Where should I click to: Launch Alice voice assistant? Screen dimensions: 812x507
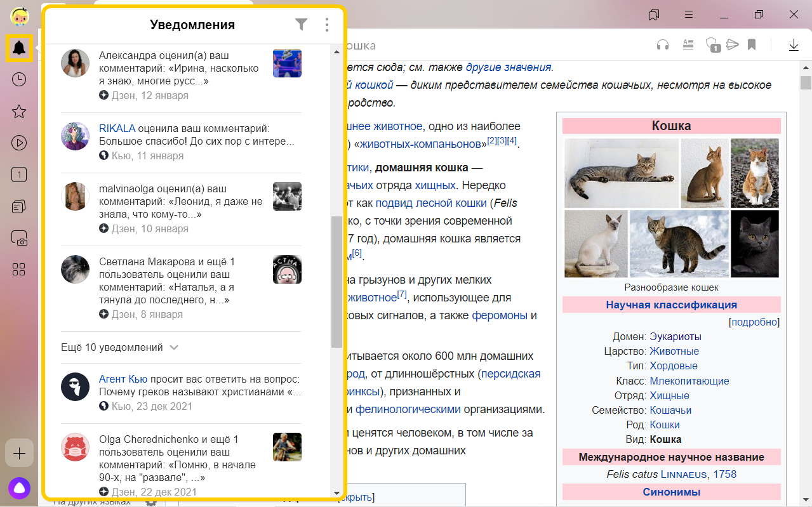tap(19, 489)
